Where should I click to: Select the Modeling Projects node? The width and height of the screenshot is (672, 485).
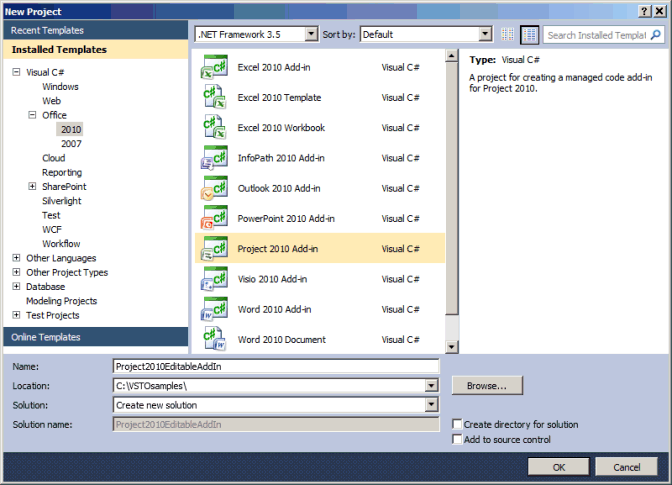pos(61,301)
